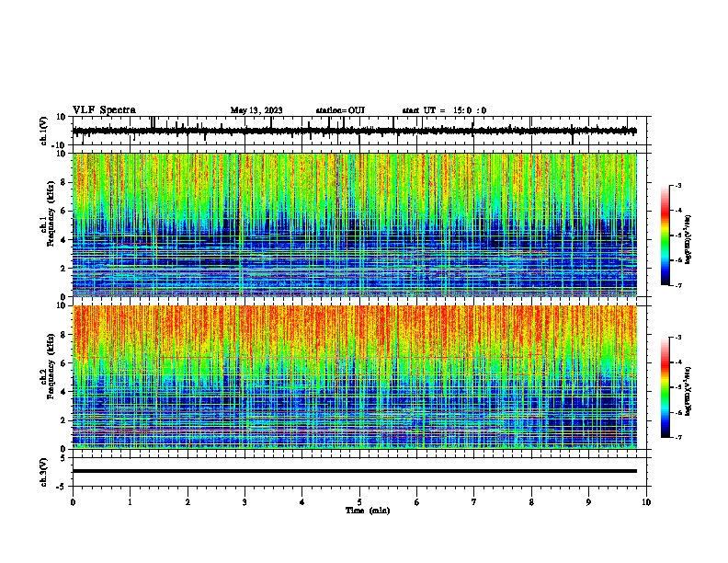The width and height of the screenshot is (728, 563).
Task: Click the "7" tick on the time axis
Action: pyautogui.click(x=474, y=502)
